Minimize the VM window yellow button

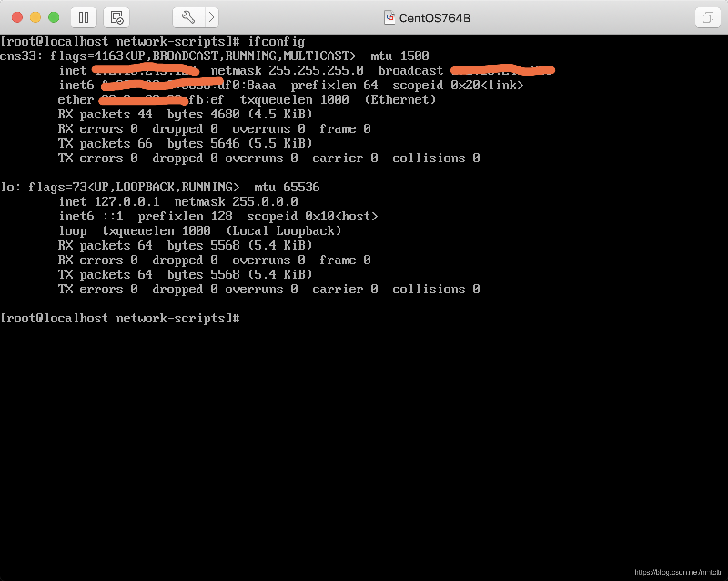[x=35, y=17]
